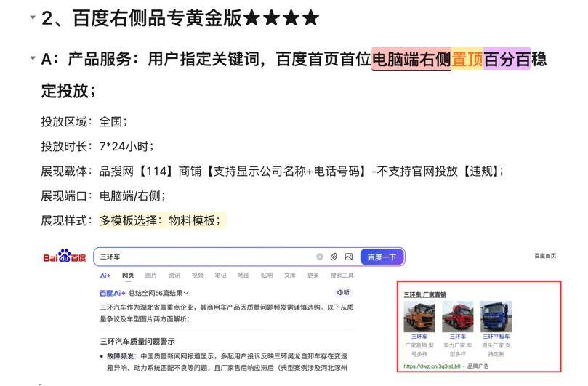
Task: Click the Baidu logo
Action: [65, 256]
